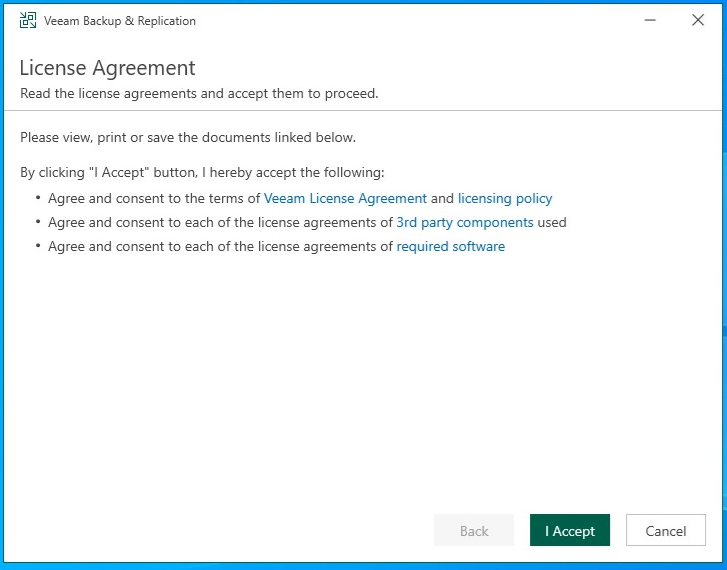The height and width of the screenshot is (570, 727).
Task: Open the licensing policy link
Action: pos(505,199)
